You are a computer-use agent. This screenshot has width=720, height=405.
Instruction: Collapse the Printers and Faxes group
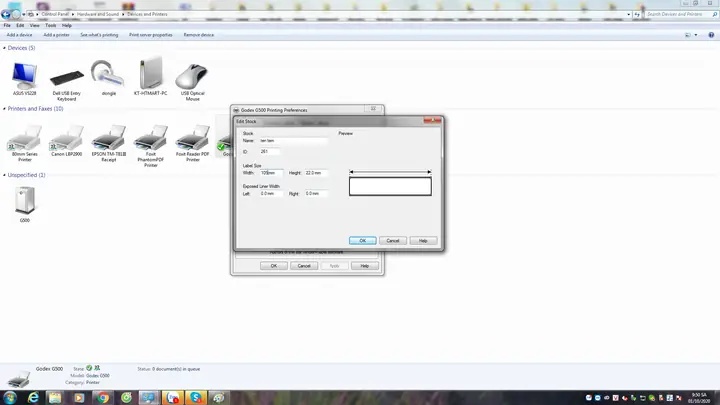pos(5,109)
